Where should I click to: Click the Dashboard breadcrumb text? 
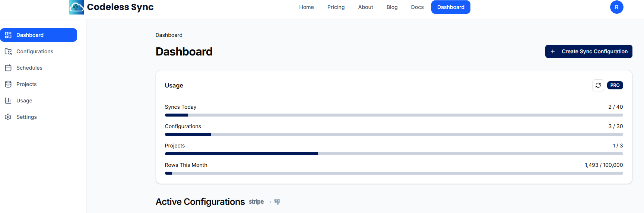(169, 35)
